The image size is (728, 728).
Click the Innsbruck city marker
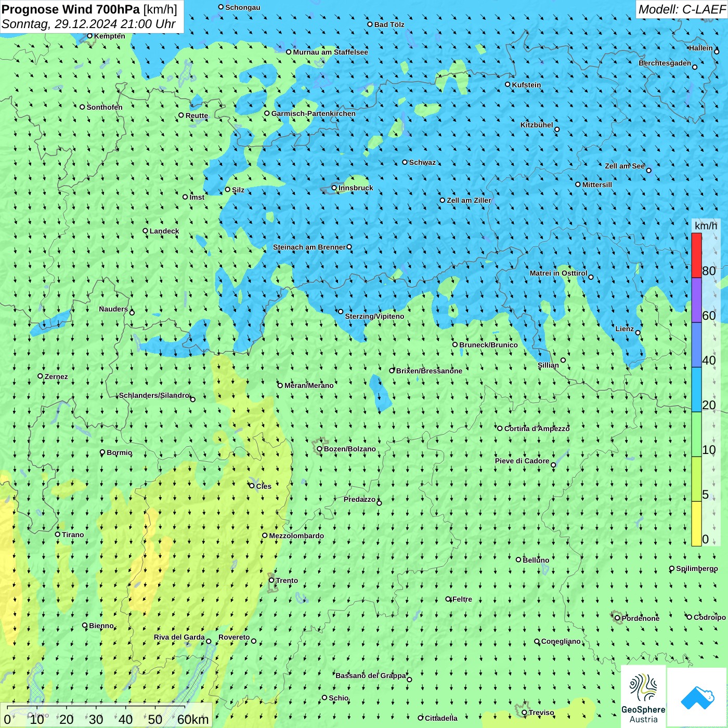pyautogui.click(x=334, y=188)
